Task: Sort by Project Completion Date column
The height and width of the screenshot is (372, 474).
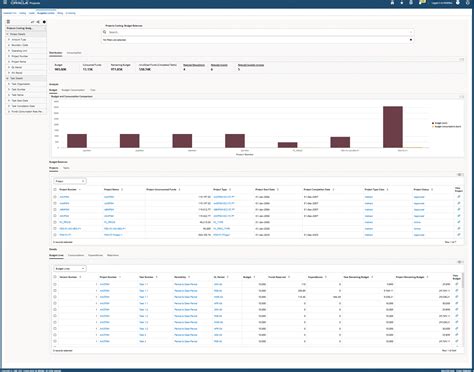Action: [x=333, y=189]
